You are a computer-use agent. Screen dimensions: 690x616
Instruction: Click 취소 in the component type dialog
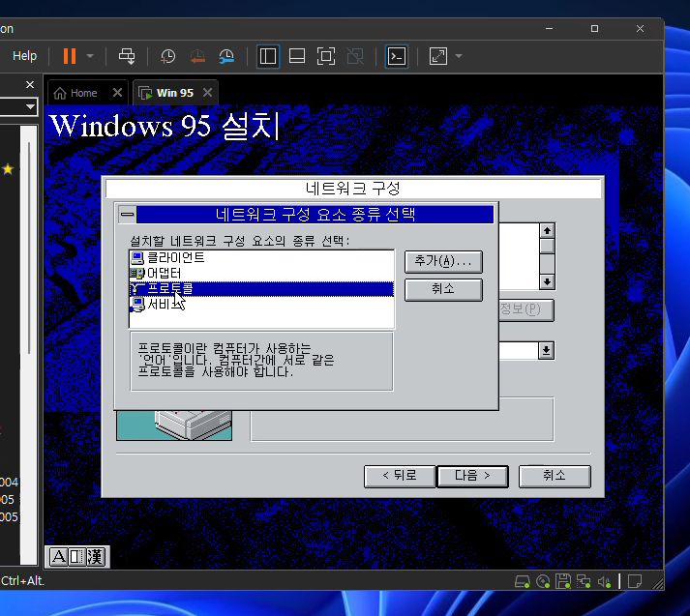point(443,289)
